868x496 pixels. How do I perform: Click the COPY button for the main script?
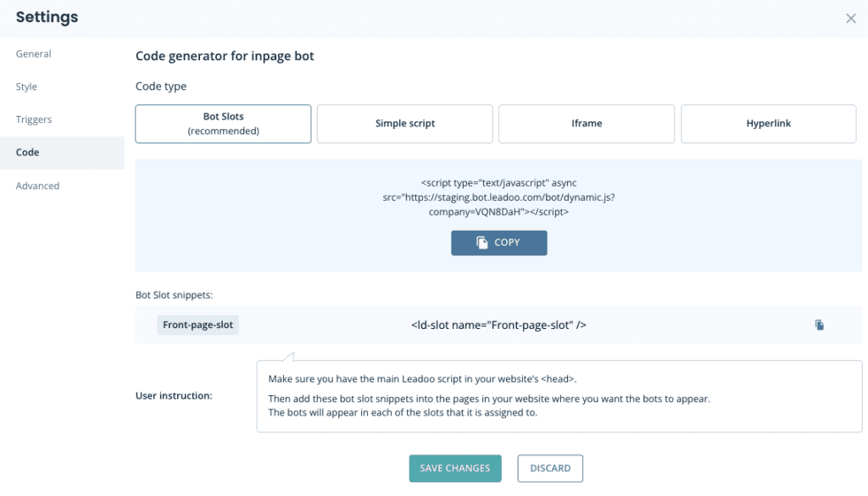498,242
